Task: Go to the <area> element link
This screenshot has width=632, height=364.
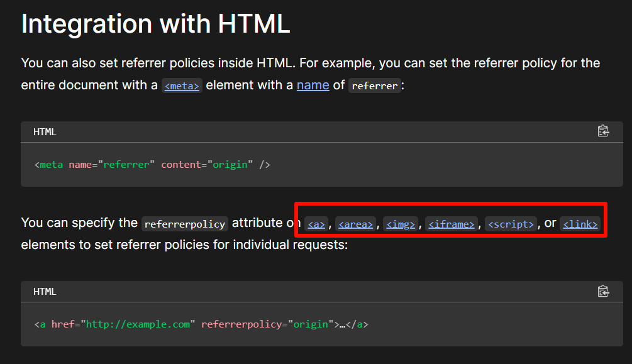Action: click(355, 224)
